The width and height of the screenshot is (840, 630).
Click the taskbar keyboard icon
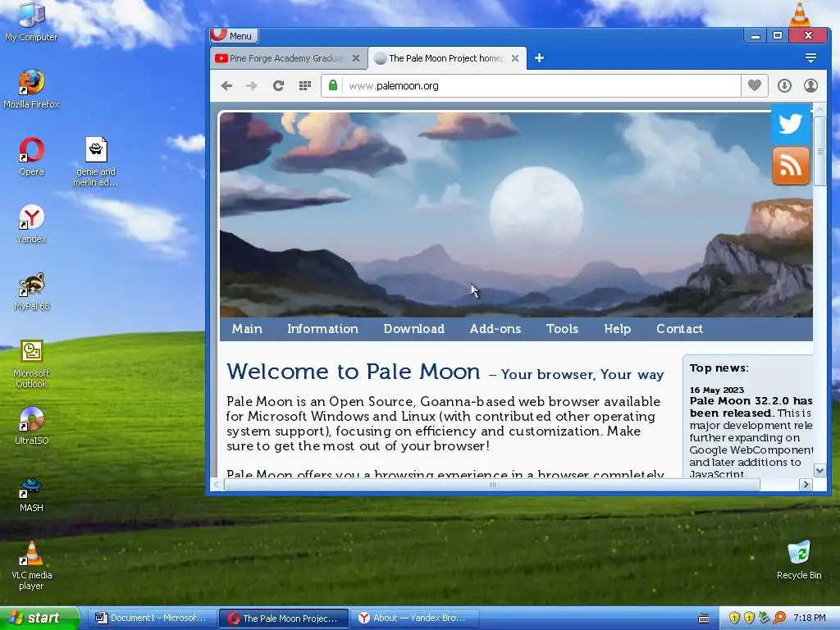(x=704, y=619)
